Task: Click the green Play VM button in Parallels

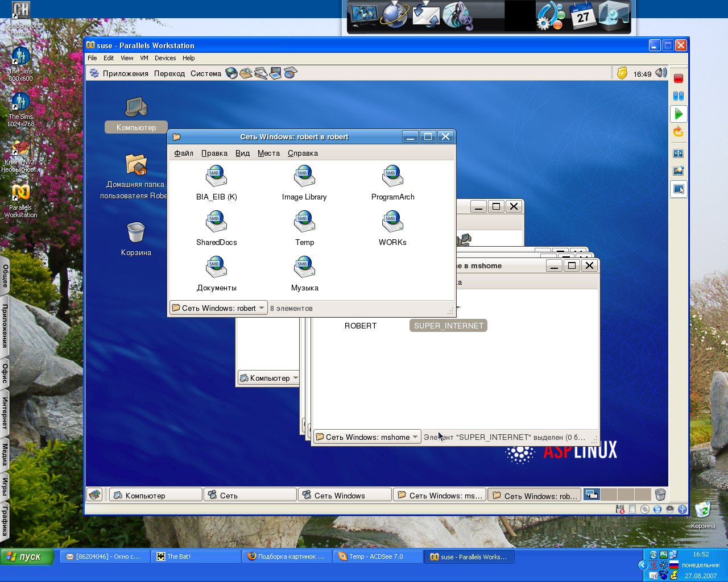Action: pos(679,114)
